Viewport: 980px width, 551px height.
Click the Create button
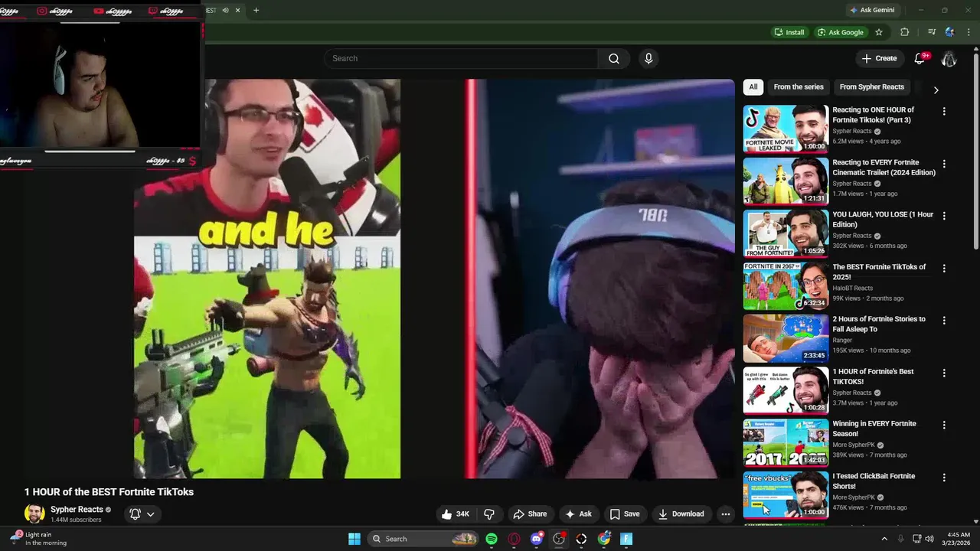click(x=879, y=59)
